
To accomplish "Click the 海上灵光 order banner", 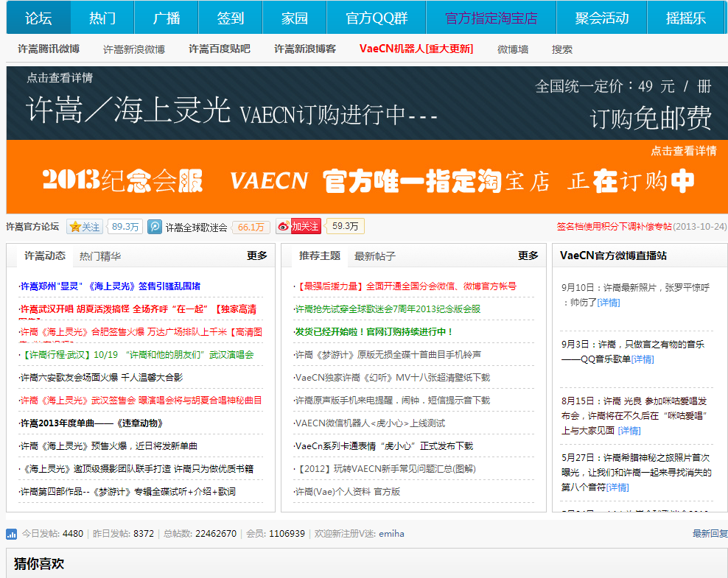I will [x=367, y=103].
